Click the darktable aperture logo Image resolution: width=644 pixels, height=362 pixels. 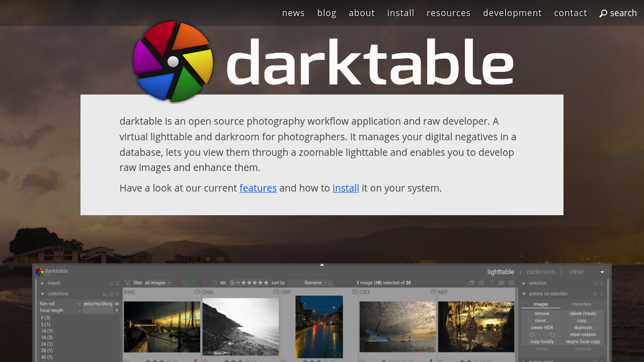(173, 61)
